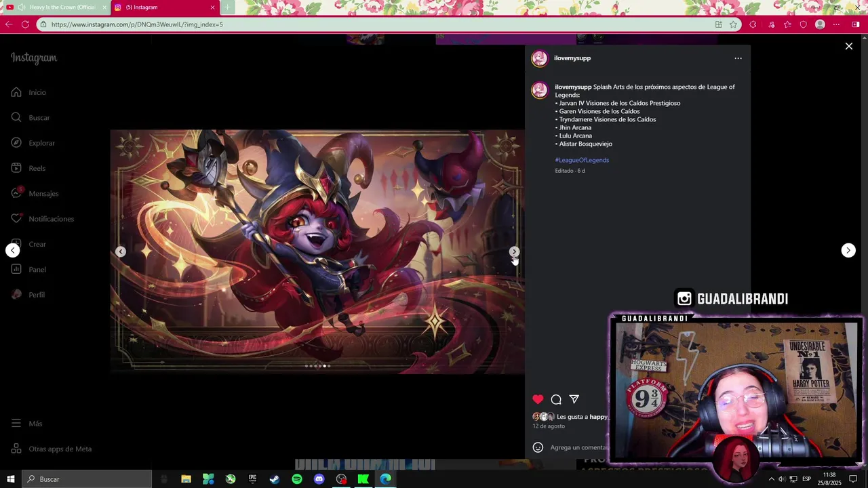Screen dimensions: 868x488
Task: Add page to favorites star
Action: tap(733, 24)
